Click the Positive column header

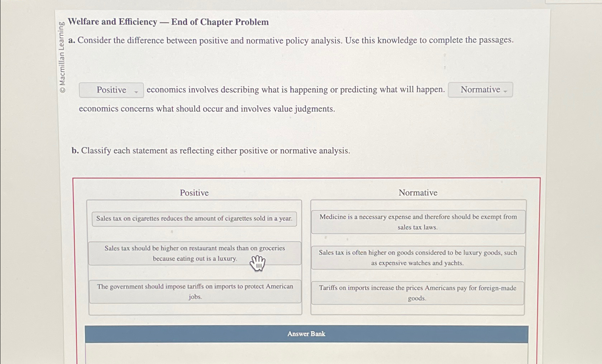click(x=194, y=193)
